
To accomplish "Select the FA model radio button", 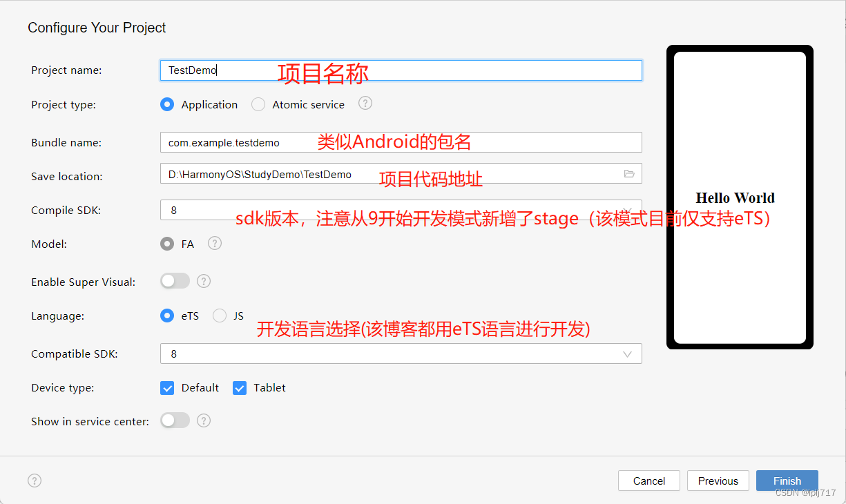I will coord(166,244).
